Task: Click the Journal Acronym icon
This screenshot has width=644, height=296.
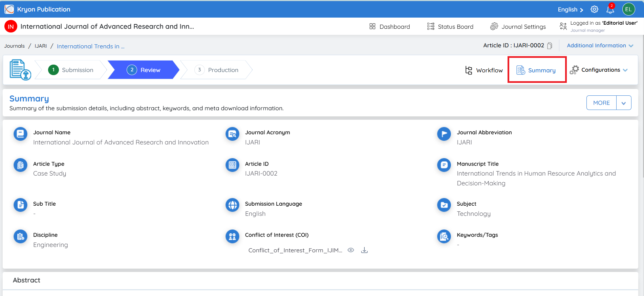Action: 232,134
